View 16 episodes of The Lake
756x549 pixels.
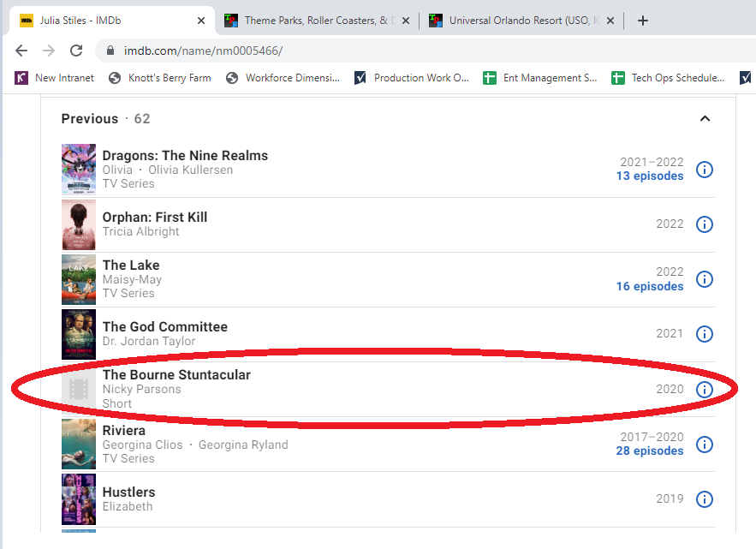(650, 287)
